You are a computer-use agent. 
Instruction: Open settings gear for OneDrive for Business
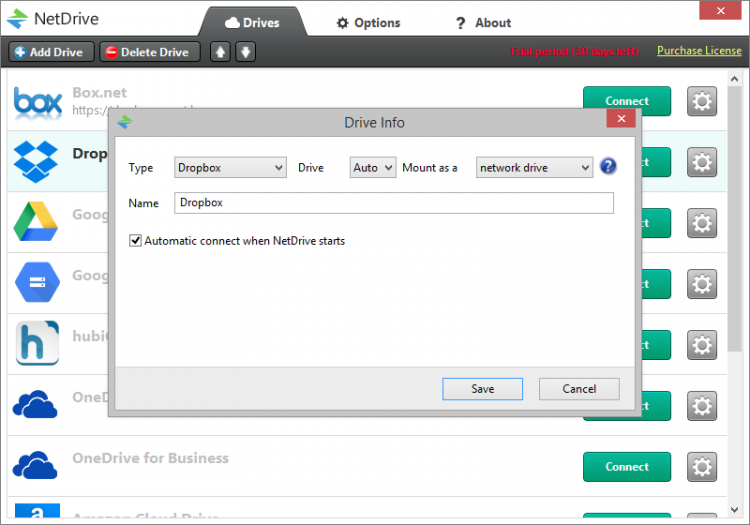click(x=702, y=467)
